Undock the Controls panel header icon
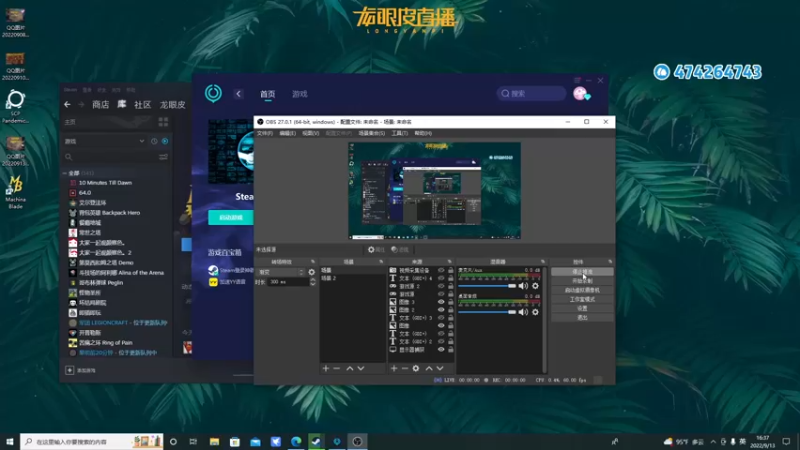This screenshot has height=450, width=800. point(610,262)
